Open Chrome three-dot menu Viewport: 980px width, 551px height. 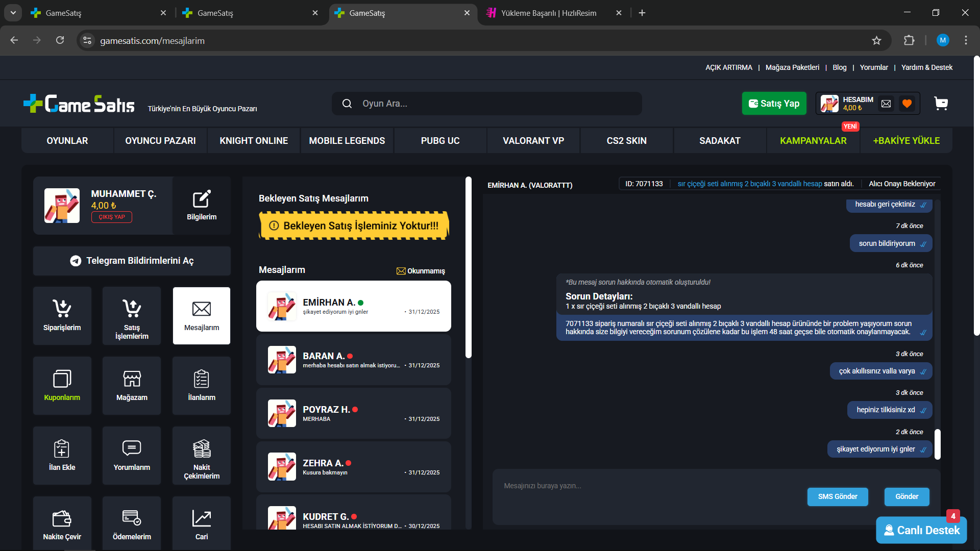(x=966, y=40)
